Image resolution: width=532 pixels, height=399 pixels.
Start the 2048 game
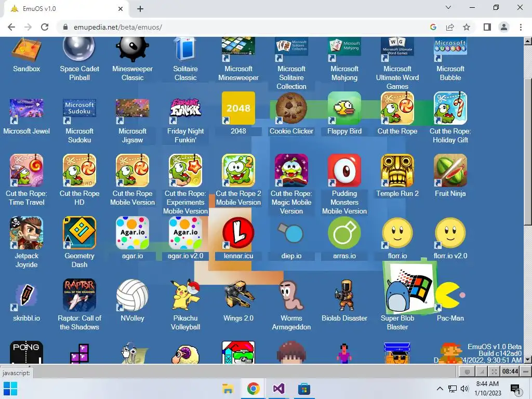(238, 108)
